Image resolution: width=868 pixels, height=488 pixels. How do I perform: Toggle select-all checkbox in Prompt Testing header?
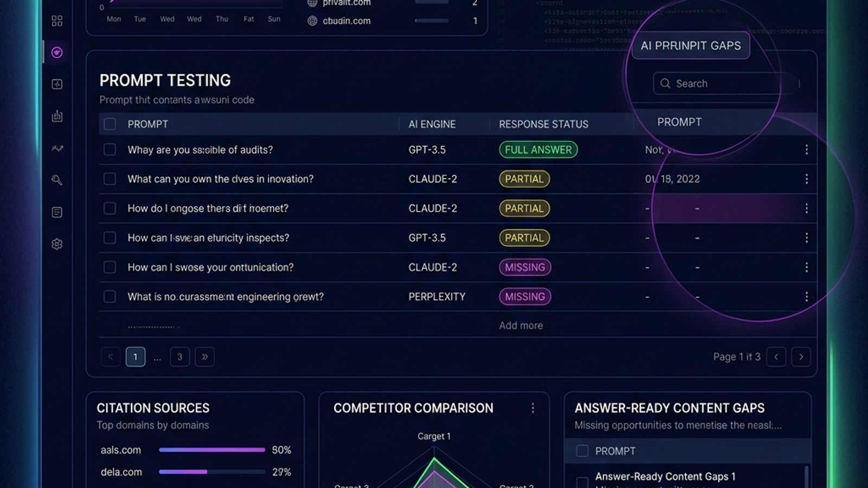pos(110,124)
